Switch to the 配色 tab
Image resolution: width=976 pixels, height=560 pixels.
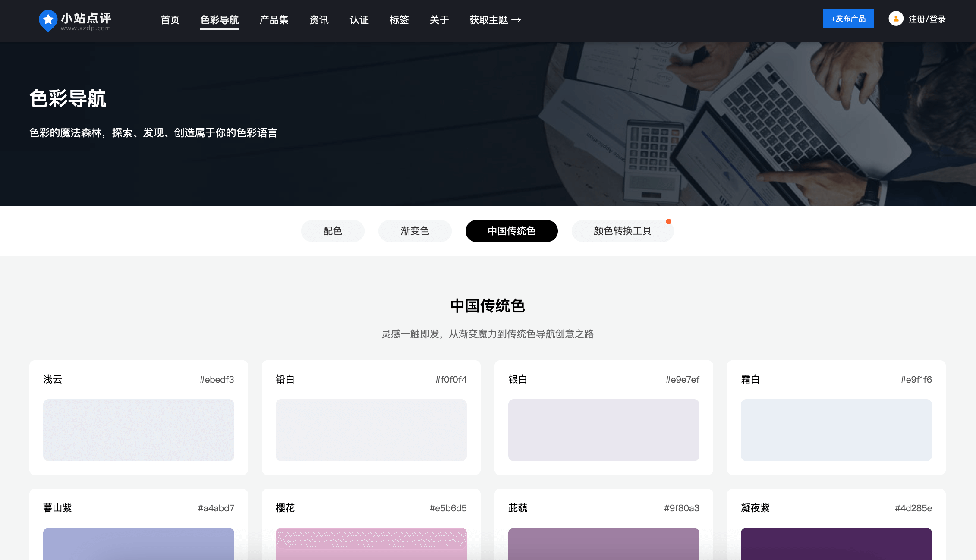coord(333,231)
